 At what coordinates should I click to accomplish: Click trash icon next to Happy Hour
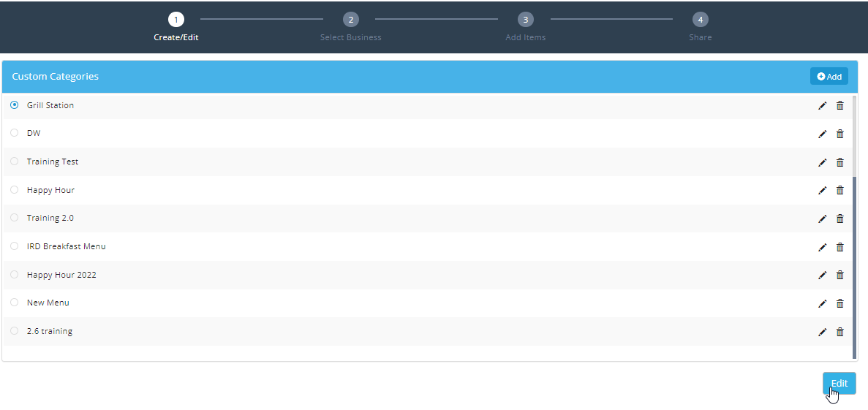[839, 191]
